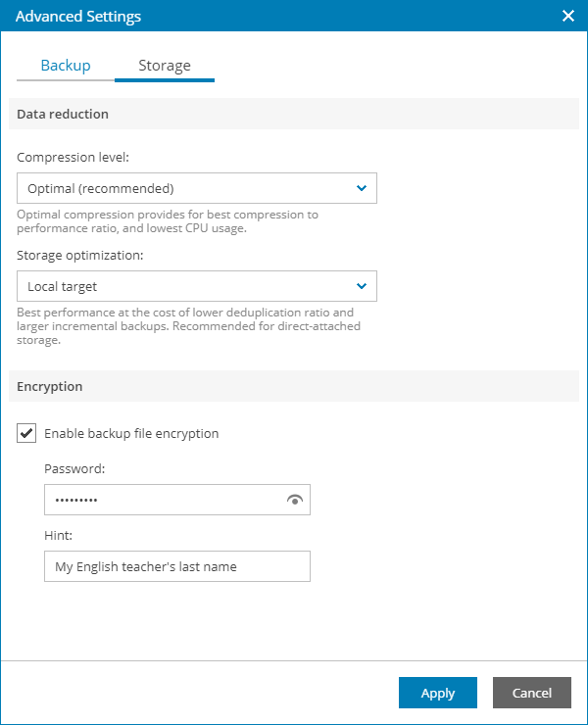Show the password with the eye icon
The height and width of the screenshot is (725, 588).
tap(295, 500)
